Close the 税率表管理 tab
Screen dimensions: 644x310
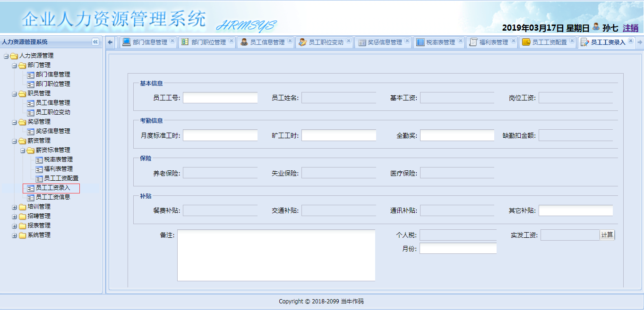[460, 41]
